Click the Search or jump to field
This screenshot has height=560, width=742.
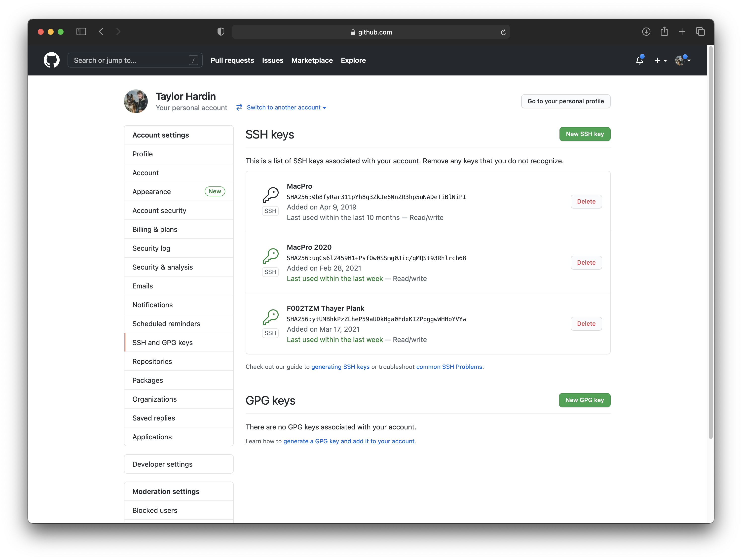tap(131, 60)
